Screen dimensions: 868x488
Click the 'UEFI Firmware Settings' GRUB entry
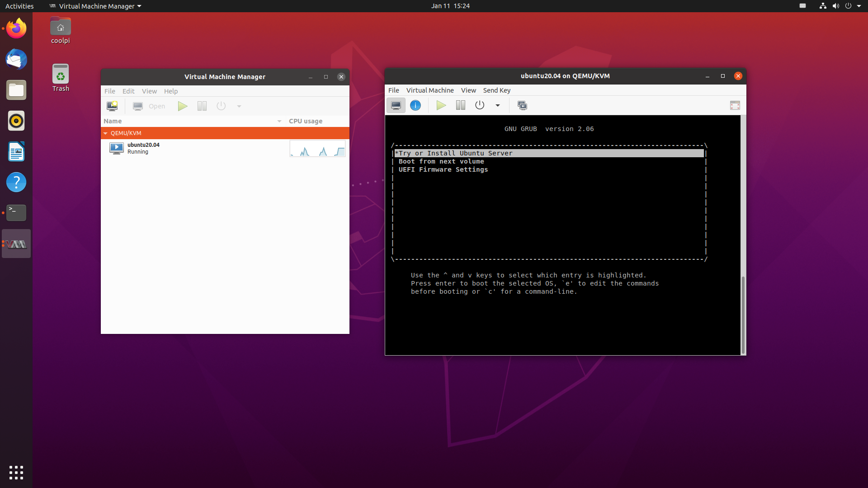(x=443, y=169)
